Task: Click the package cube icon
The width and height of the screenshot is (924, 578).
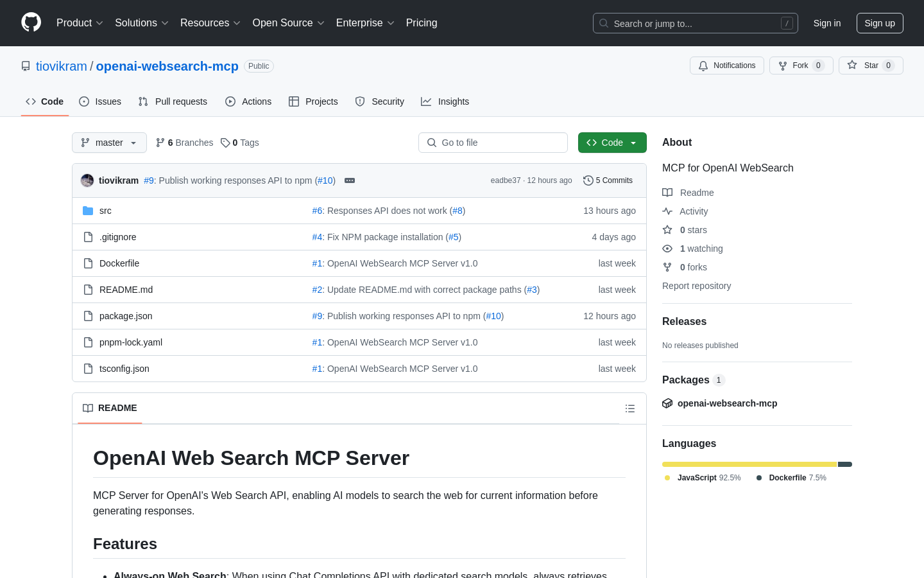Action: [667, 403]
